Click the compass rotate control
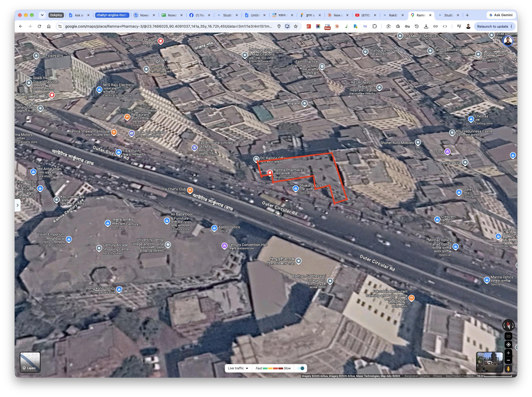The width and height of the screenshot is (532, 397). pyautogui.click(x=508, y=325)
